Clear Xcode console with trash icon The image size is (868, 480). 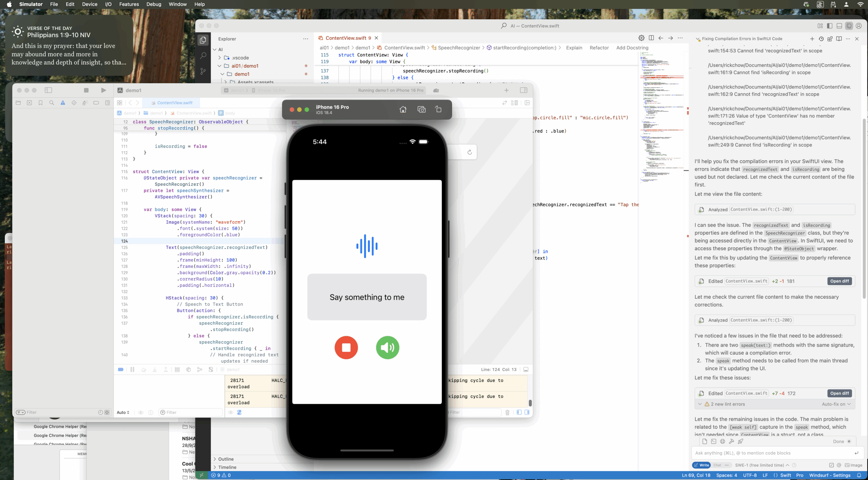click(x=508, y=412)
